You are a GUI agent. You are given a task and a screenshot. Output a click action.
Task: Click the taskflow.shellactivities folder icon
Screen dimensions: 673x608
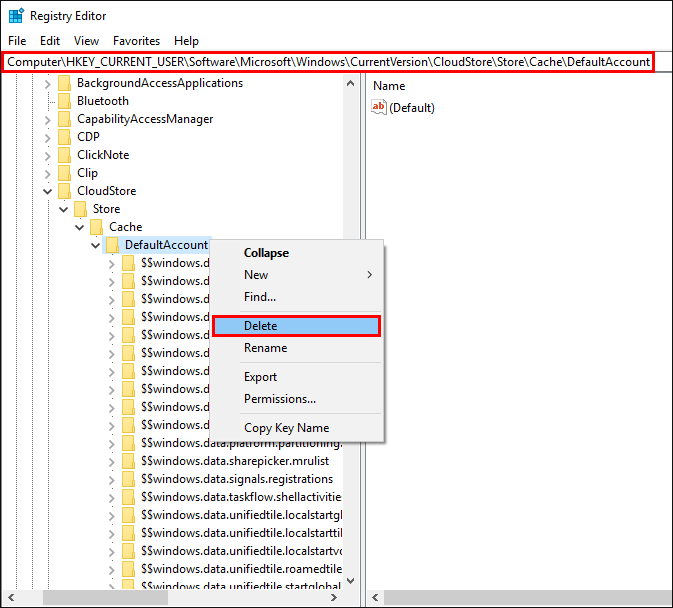(128, 497)
